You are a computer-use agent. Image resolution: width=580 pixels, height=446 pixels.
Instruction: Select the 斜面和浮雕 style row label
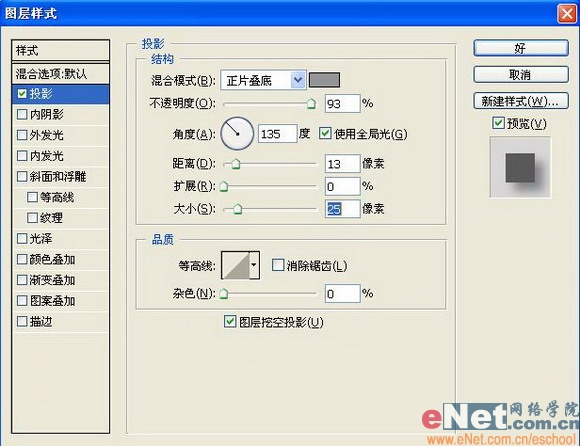coord(58,176)
